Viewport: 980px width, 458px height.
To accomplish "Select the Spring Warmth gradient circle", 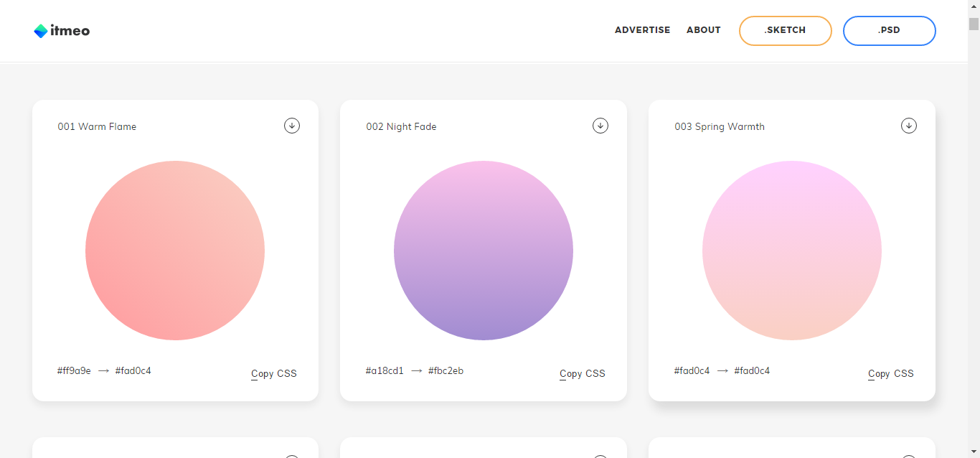I will (792, 251).
